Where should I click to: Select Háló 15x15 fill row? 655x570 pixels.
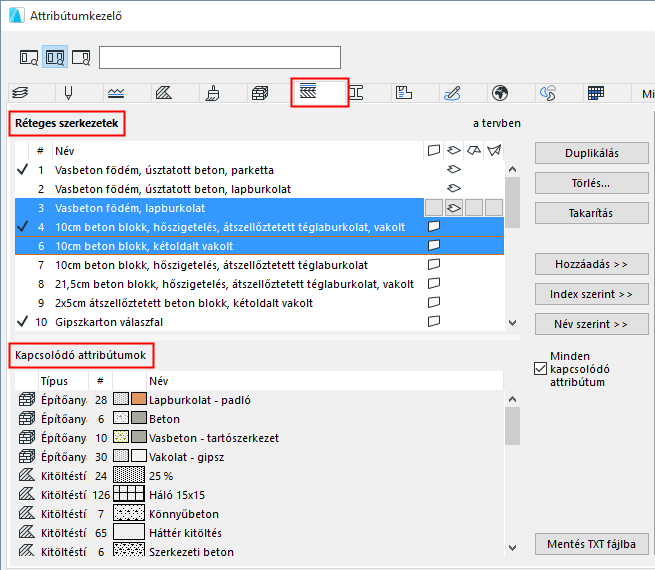coord(259,495)
